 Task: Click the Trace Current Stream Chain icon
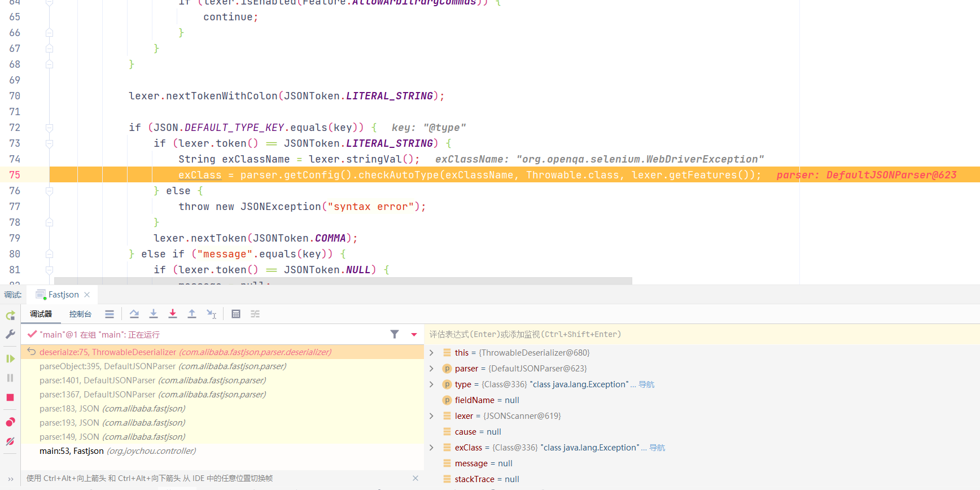[x=255, y=314]
